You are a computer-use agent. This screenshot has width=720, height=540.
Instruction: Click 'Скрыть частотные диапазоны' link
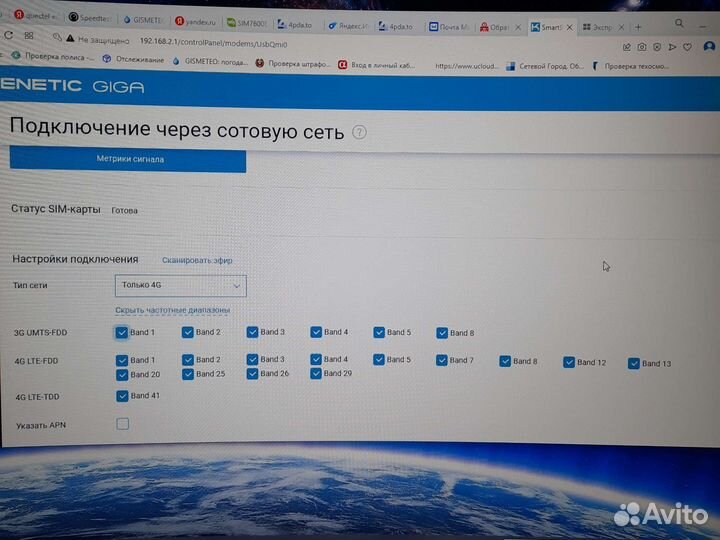point(172,310)
